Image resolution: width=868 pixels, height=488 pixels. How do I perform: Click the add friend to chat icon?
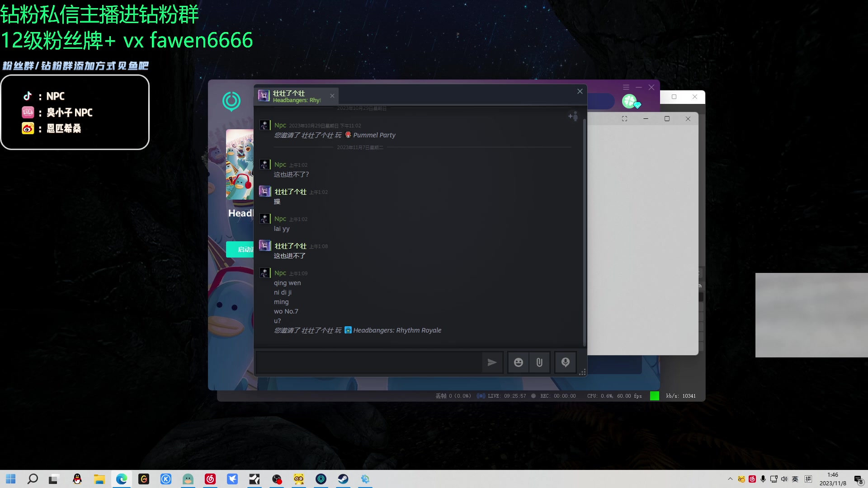click(573, 117)
